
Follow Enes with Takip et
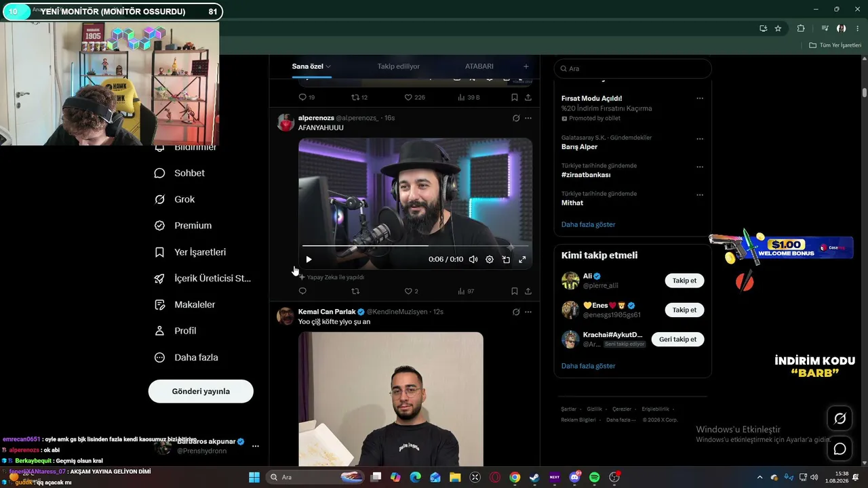point(684,310)
